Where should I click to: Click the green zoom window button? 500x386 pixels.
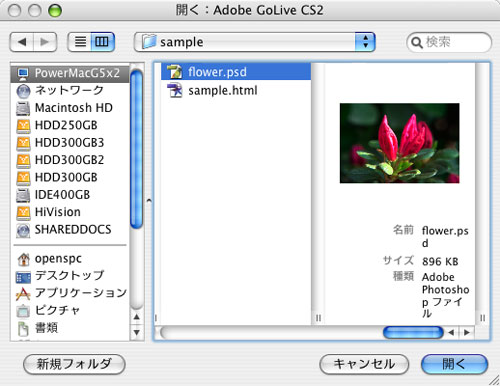pos(55,11)
